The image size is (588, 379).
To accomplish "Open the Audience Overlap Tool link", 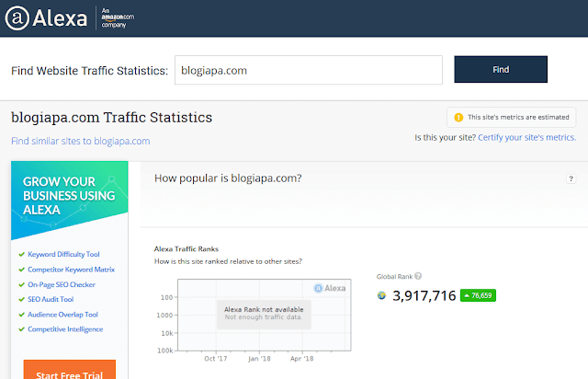I will tap(63, 315).
